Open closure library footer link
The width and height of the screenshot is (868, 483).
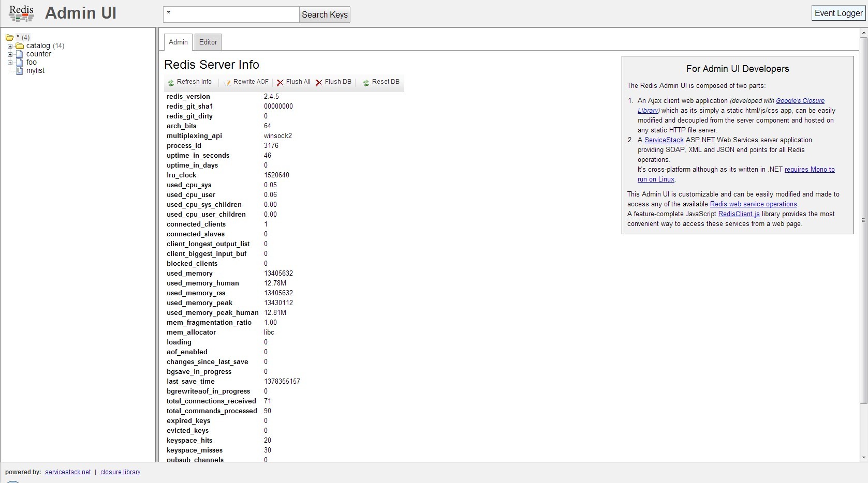click(120, 472)
